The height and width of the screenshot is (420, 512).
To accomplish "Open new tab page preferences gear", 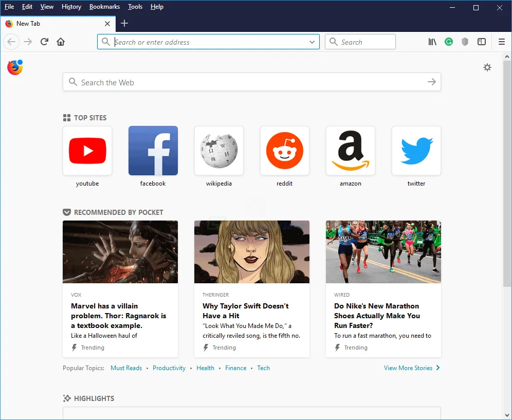I will (x=487, y=68).
